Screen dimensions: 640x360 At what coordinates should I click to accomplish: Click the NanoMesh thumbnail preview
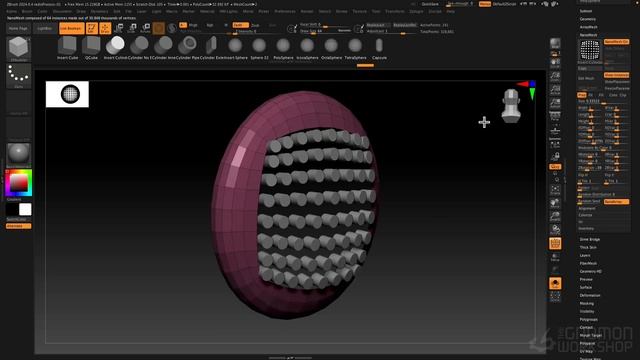[x=590, y=50]
